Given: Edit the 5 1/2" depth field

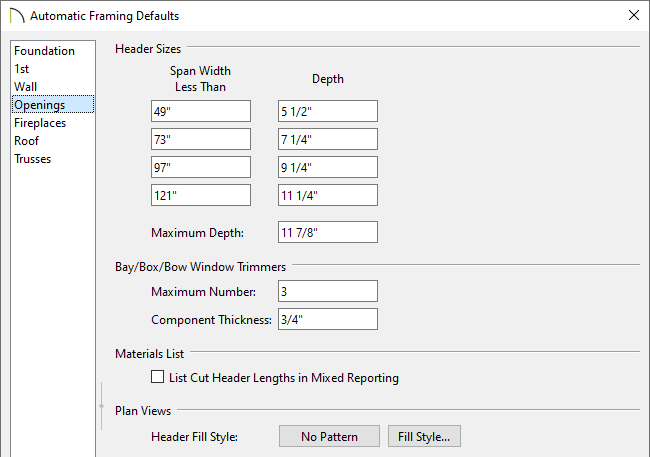Looking at the screenshot, I should click(328, 111).
